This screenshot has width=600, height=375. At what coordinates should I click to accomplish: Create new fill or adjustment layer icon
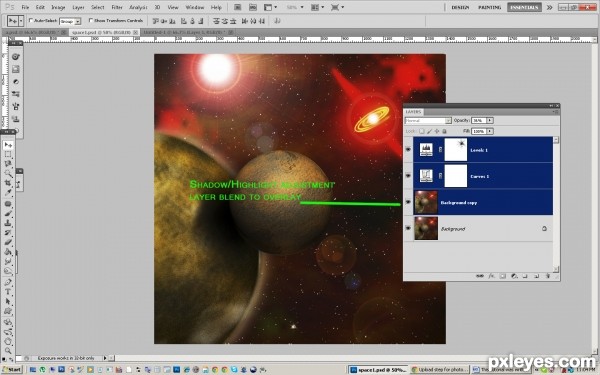514,276
